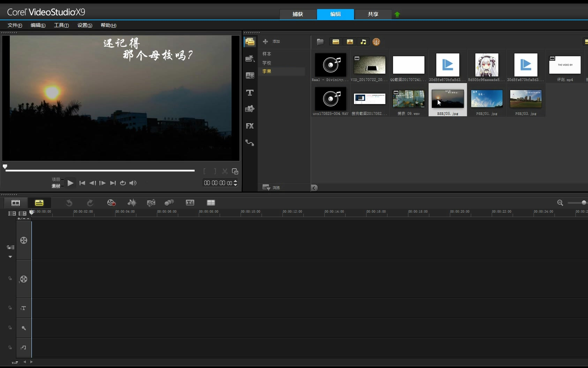Image resolution: width=588 pixels, height=368 pixels.
Task: Click the timecode field
Action: [218, 183]
